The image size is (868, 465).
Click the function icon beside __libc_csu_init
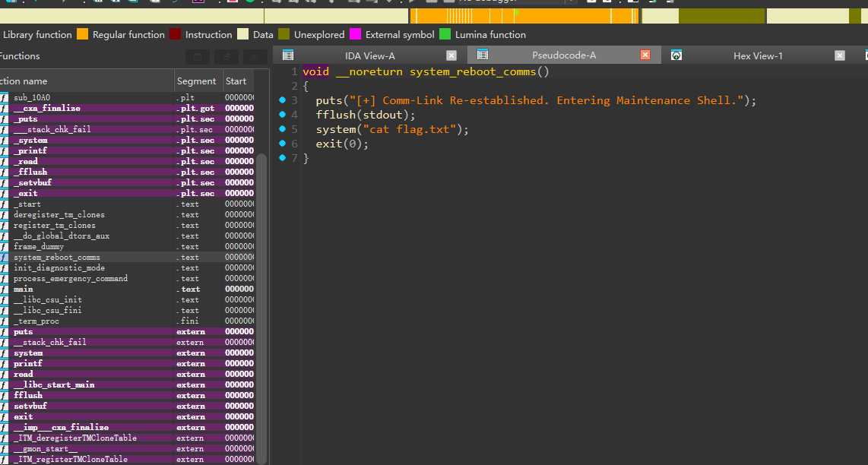pyautogui.click(x=4, y=299)
